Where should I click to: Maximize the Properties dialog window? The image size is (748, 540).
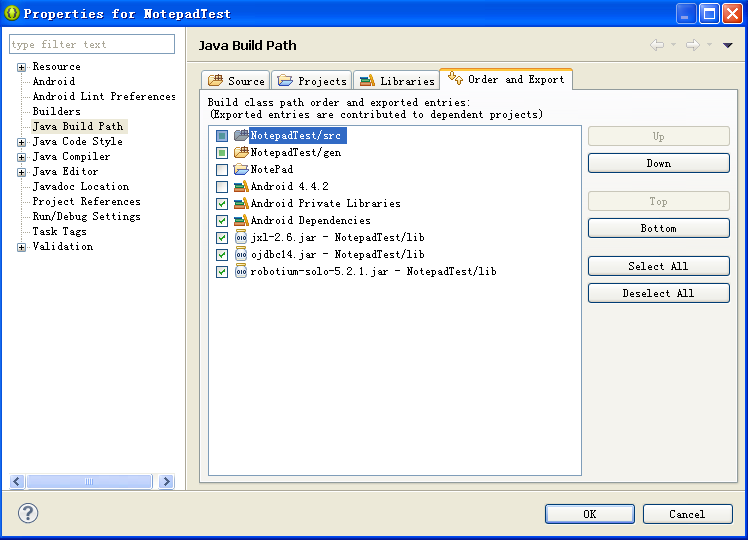(x=709, y=13)
